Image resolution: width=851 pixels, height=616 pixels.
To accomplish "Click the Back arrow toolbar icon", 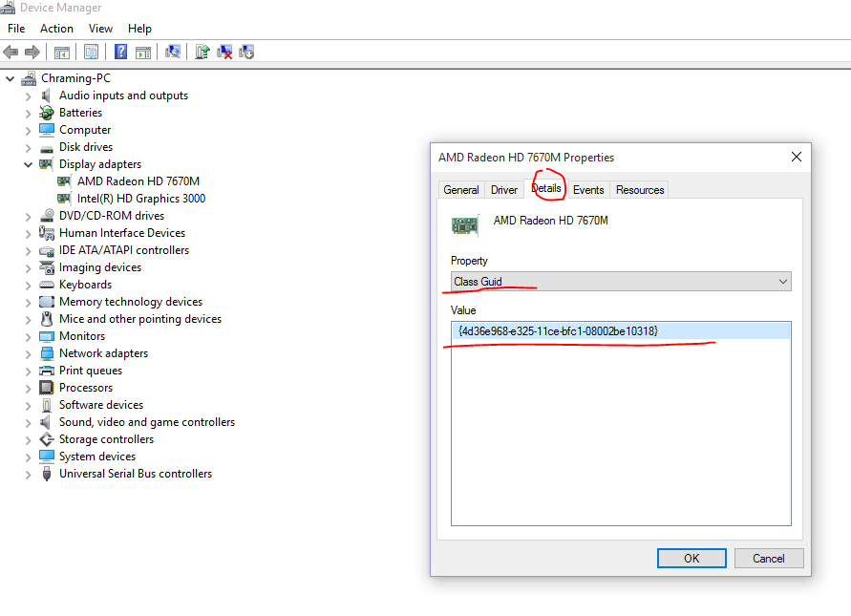I will 11,53.
